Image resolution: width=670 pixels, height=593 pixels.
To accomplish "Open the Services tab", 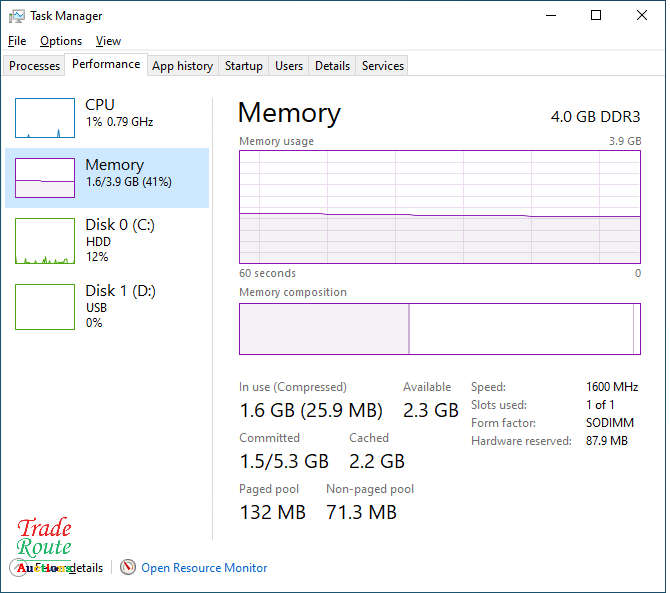I will pos(382,66).
